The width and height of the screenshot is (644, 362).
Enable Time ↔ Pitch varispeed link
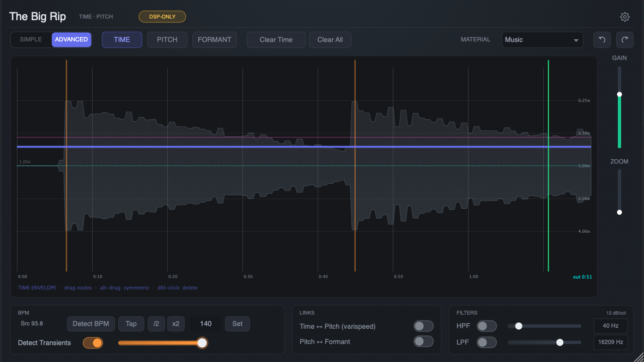[423, 326]
